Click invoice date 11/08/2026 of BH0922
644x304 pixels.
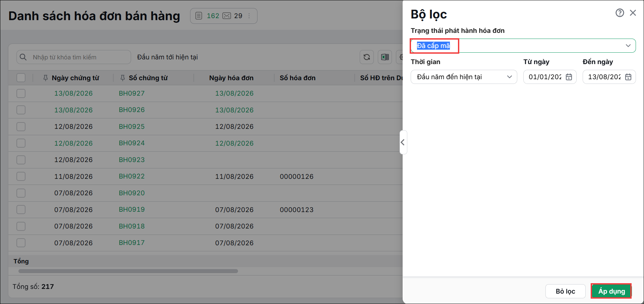[234, 176]
